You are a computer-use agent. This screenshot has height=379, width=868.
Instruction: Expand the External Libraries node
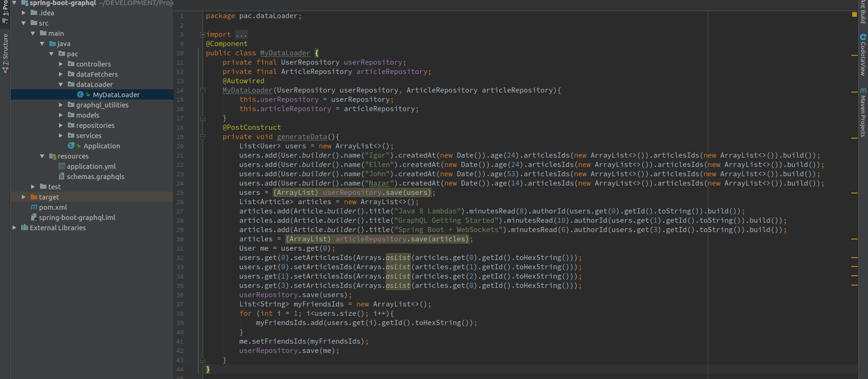pyautogui.click(x=14, y=227)
